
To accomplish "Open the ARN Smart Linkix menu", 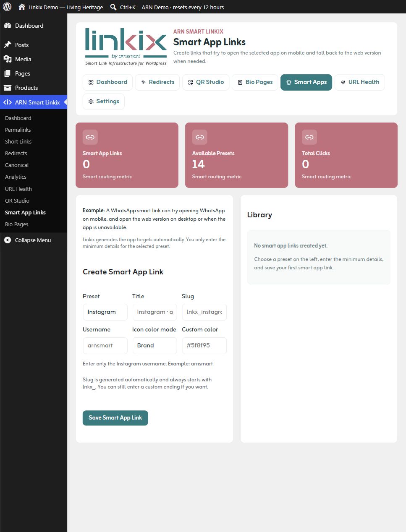I will (x=34, y=102).
